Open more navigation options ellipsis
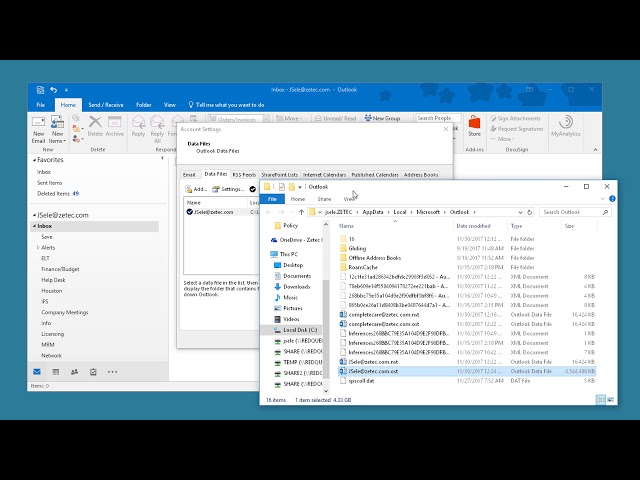The height and width of the screenshot is (480, 640). coord(112,372)
